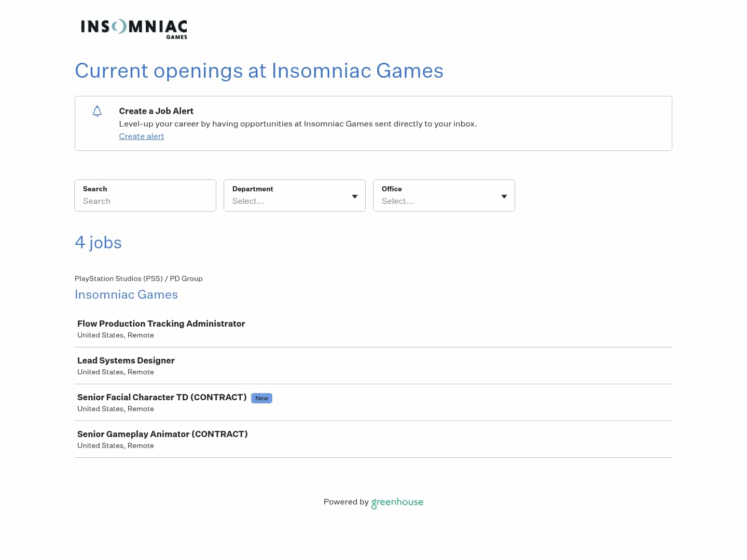The height and width of the screenshot is (560, 747).
Task: Click the 'Level-up your career' description text
Action: tap(298, 124)
